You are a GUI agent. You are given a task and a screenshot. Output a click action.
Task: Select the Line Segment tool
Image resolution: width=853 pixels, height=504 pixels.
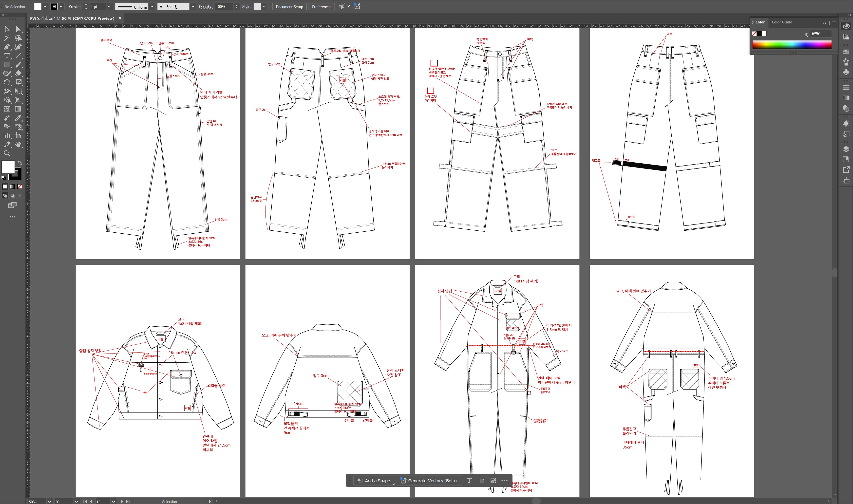tap(18, 56)
